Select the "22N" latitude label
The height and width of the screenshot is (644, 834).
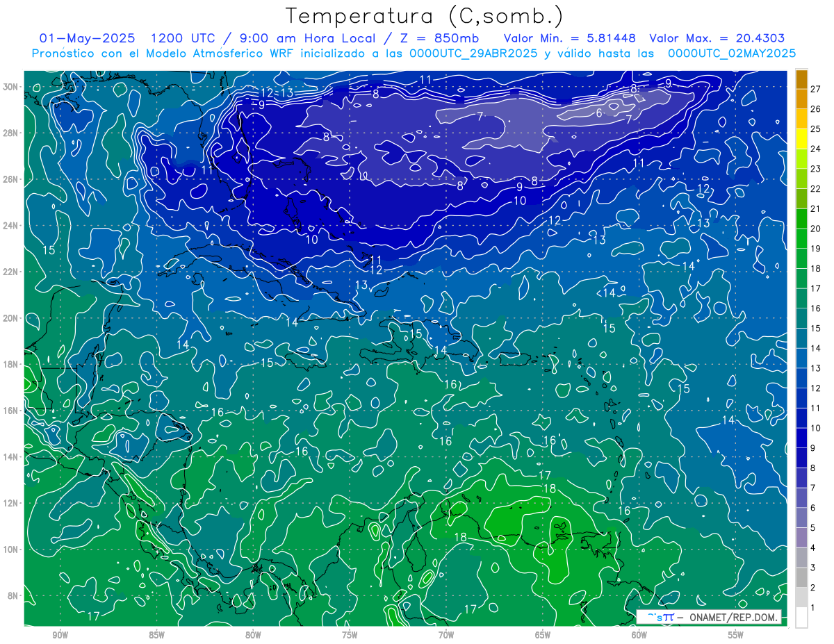click(x=11, y=272)
